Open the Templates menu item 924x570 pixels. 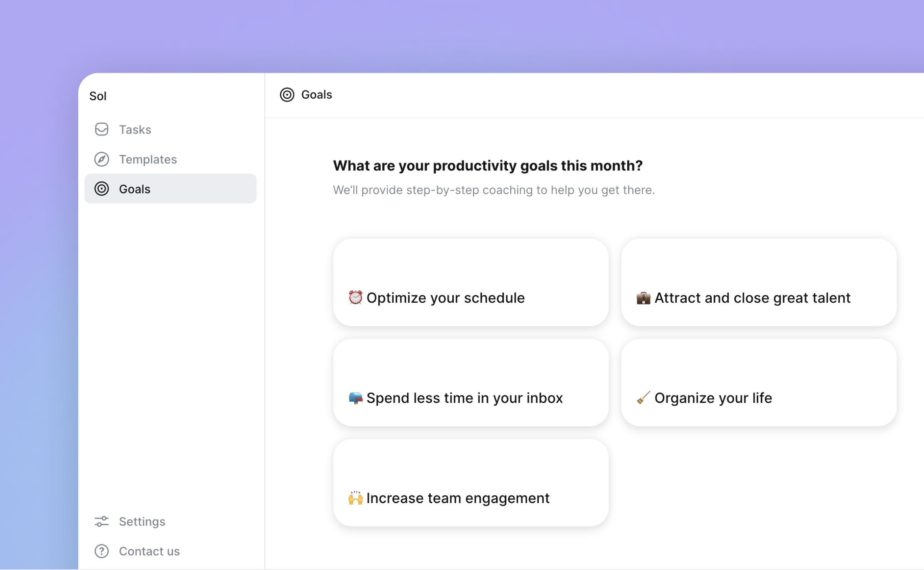pos(148,159)
